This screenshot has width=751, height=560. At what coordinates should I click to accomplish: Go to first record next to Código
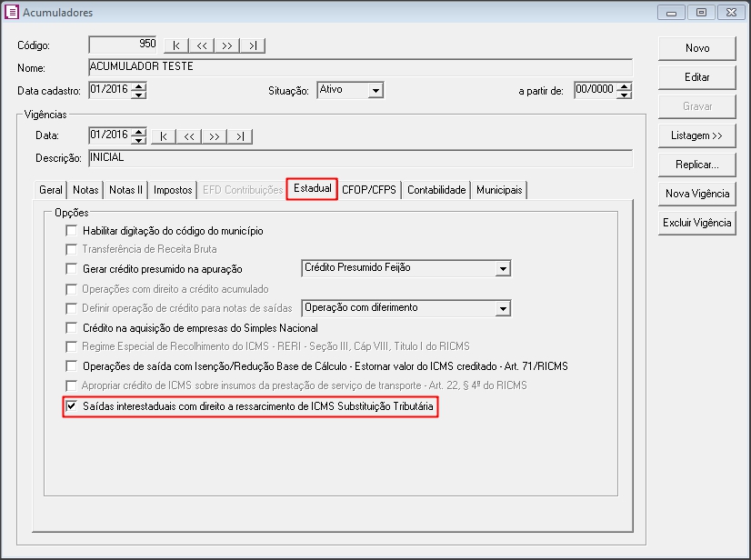pyautogui.click(x=176, y=45)
